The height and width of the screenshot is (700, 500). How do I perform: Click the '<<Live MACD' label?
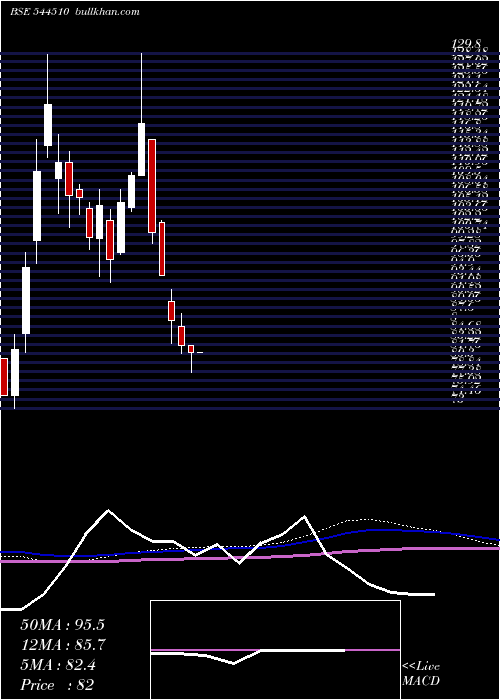(x=421, y=674)
